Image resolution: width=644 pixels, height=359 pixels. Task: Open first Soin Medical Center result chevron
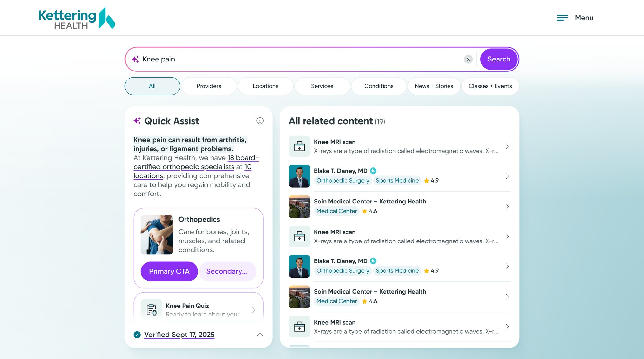pos(507,207)
